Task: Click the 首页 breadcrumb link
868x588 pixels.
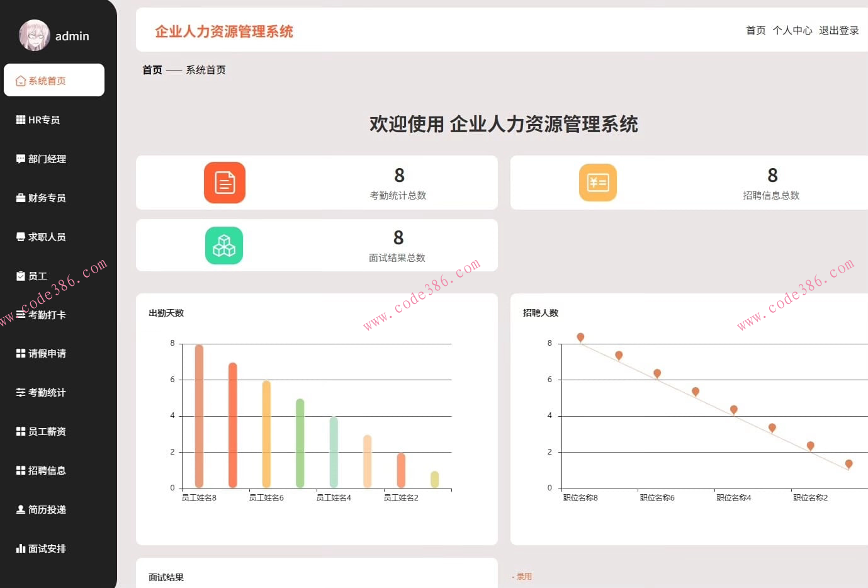Action: click(152, 70)
